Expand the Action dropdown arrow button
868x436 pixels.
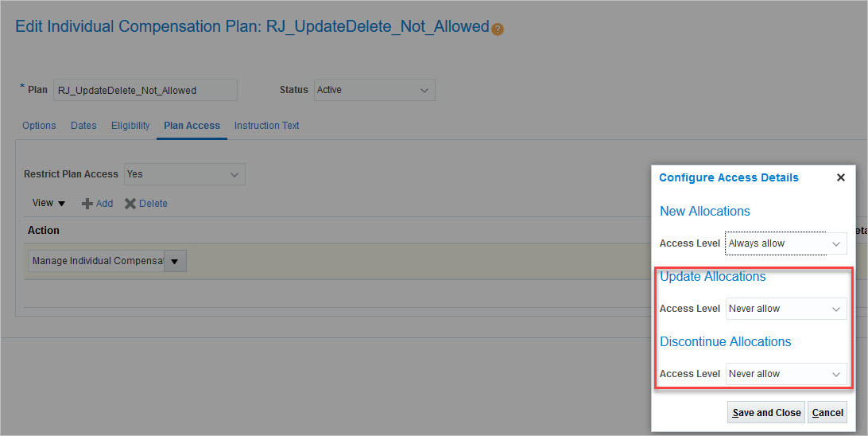[175, 262]
